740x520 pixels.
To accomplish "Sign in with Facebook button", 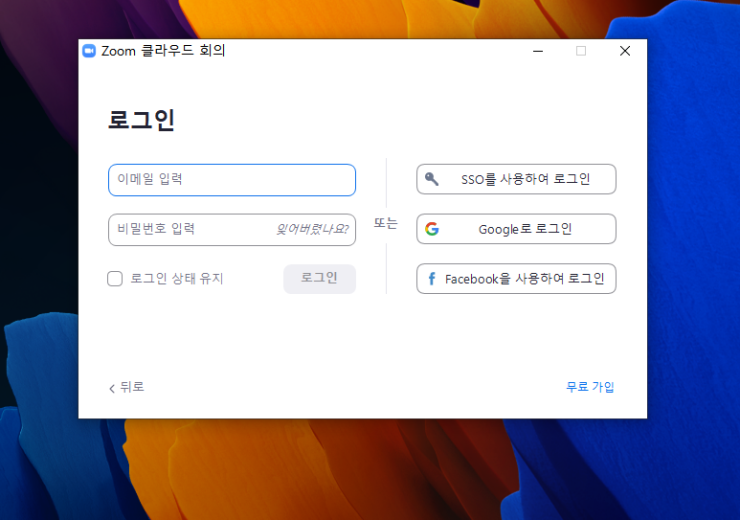I will tap(516, 278).
